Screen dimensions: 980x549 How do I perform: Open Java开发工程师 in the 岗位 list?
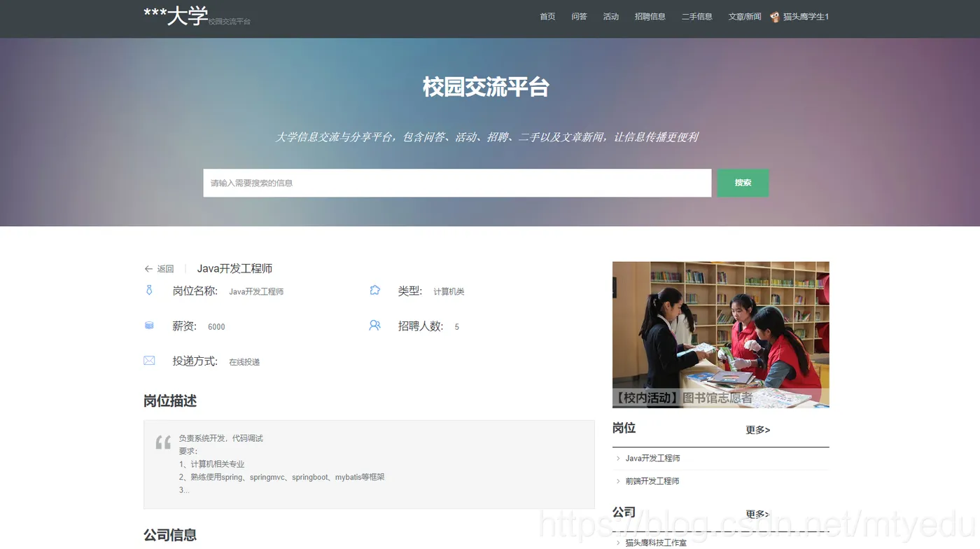coord(653,459)
